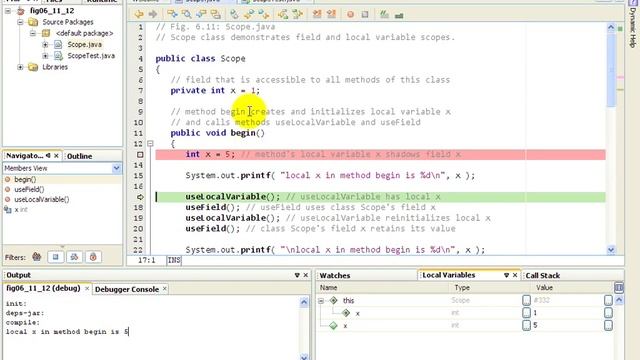Start macro recording with the red circle icon
This screenshot has width=640, height=360.
[350, 15]
